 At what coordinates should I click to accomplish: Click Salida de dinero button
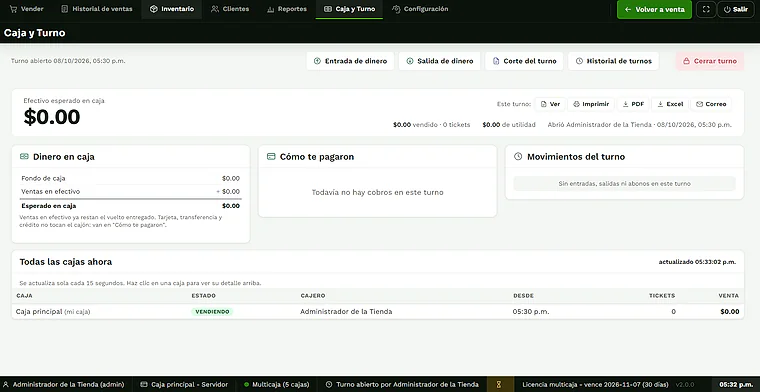coord(440,61)
